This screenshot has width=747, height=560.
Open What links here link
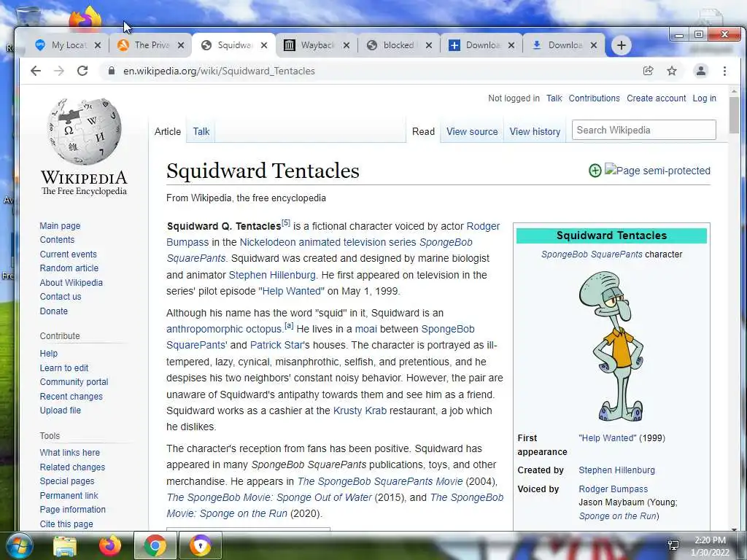[69, 452]
